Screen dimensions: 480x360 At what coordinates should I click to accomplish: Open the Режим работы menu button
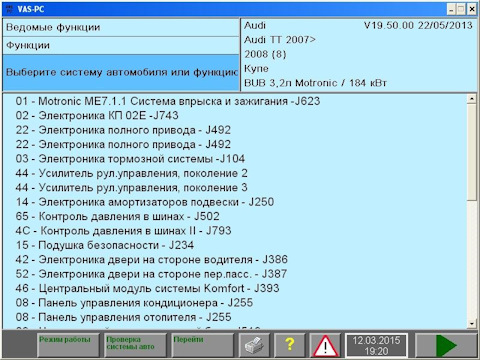68,346
